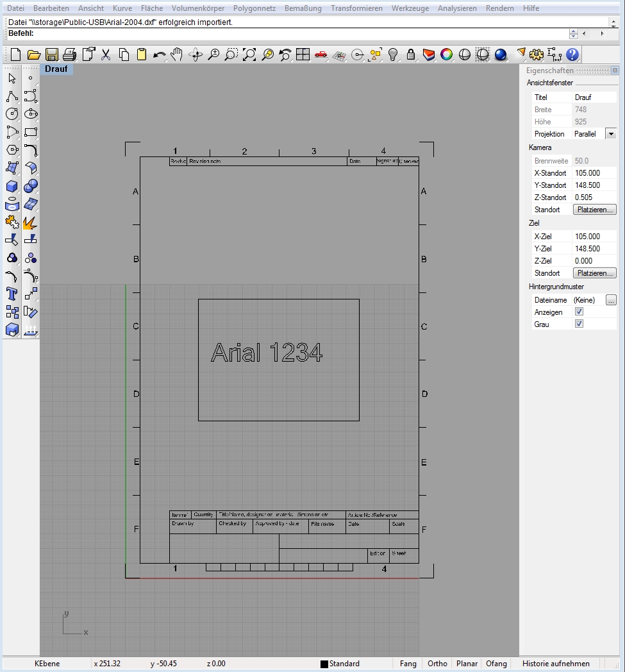This screenshot has width=625, height=672.
Task: Print with the printer icon
Action: [69, 55]
